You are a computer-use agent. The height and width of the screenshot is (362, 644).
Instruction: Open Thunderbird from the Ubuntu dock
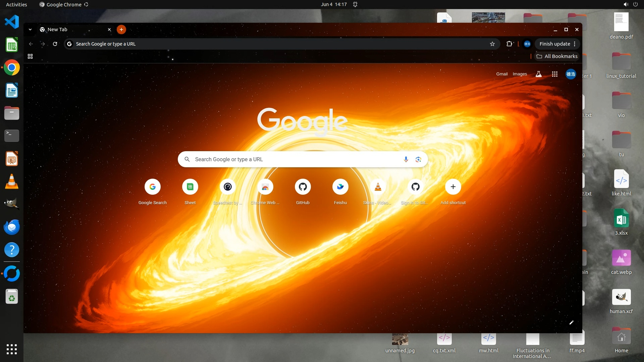[x=12, y=227]
